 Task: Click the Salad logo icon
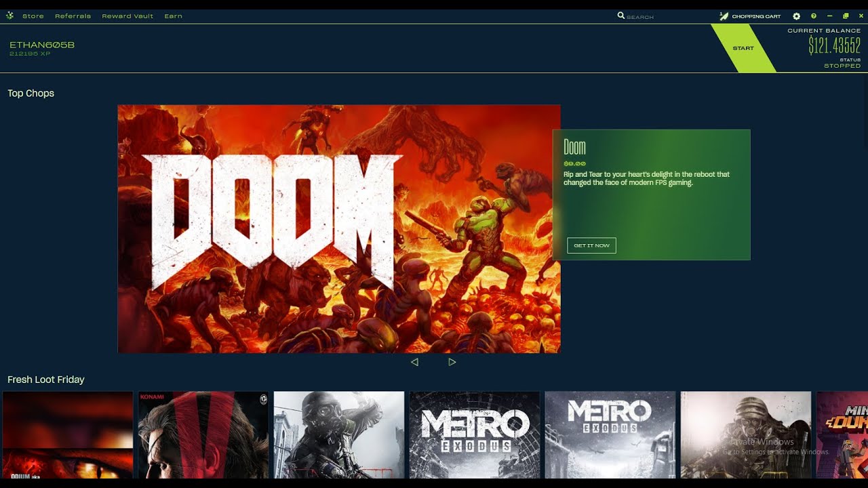tap(9, 16)
